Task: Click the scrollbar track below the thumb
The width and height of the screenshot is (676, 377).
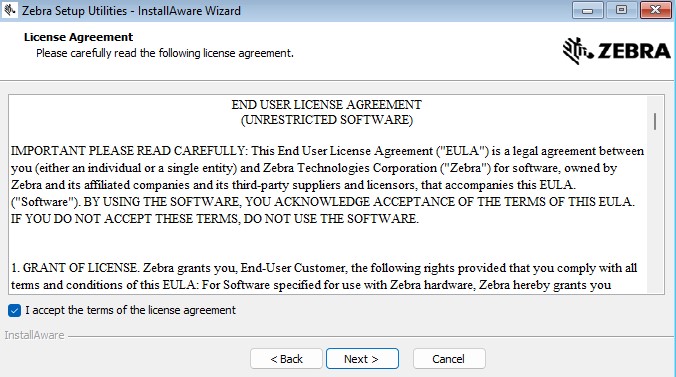Action: click(655, 211)
